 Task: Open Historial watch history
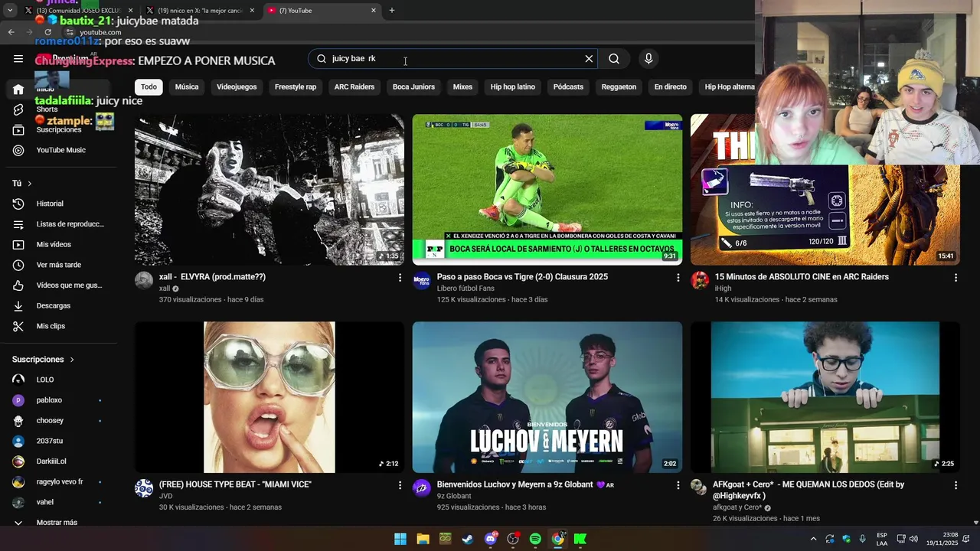click(x=60, y=204)
